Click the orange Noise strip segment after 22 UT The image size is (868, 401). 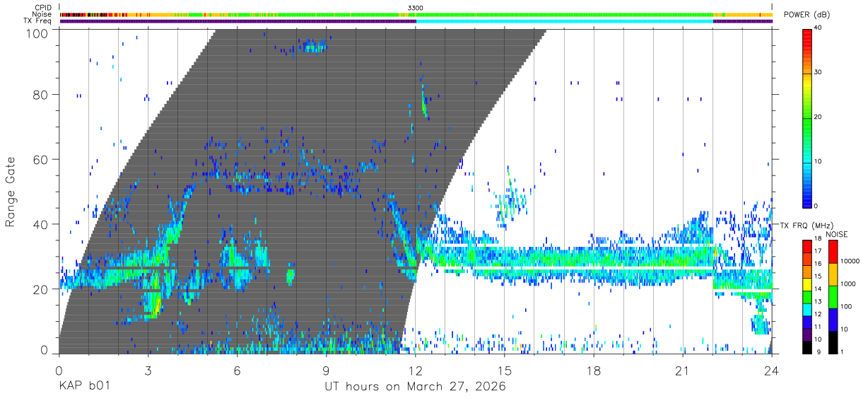click(x=743, y=14)
